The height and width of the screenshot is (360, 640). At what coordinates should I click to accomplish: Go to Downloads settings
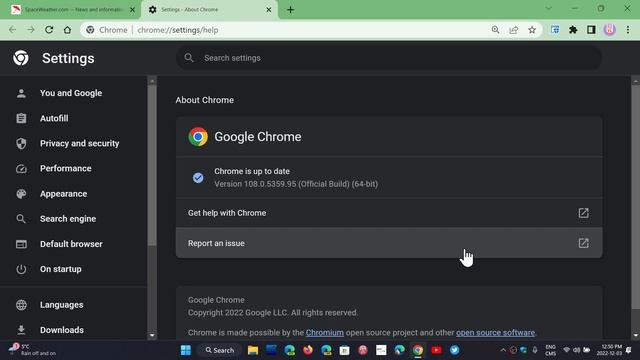[x=62, y=330]
